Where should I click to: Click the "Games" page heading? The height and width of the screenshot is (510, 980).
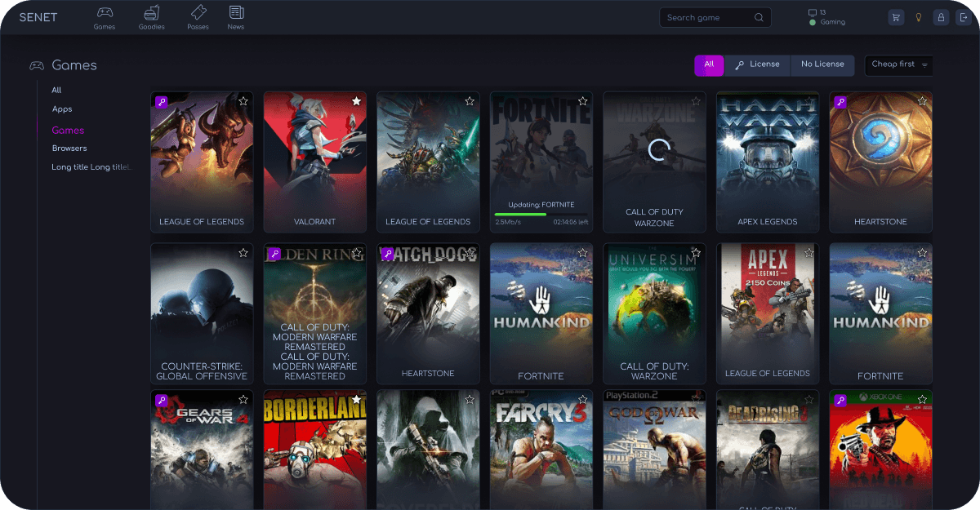coord(74,65)
